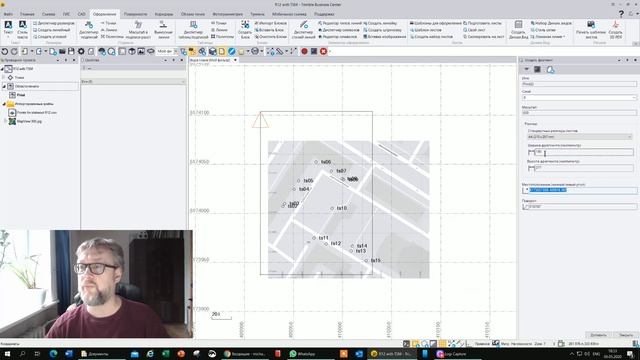640x360 pixels.
Task: Open the Help question mark icon
Action: 621,14
